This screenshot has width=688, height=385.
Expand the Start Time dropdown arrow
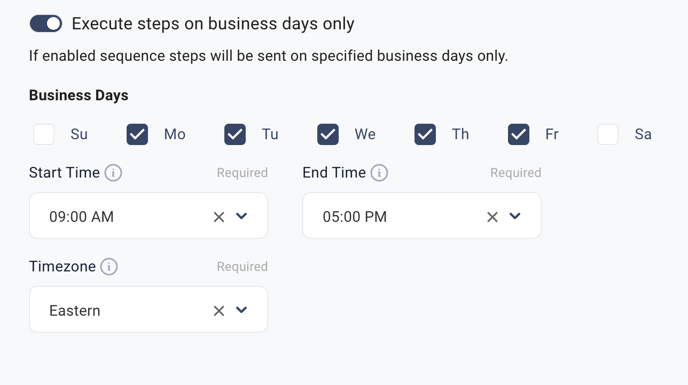point(241,216)
